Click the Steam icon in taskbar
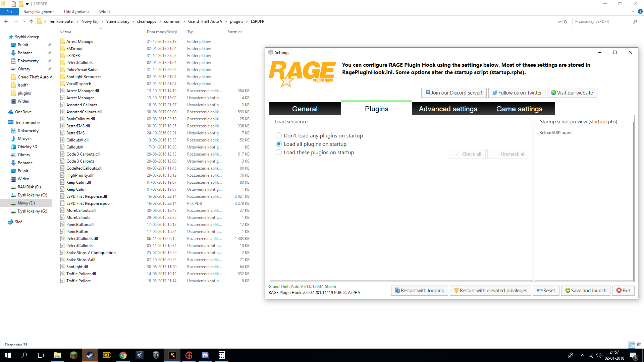Screen dimensions: 644x362 coord(90,355)
